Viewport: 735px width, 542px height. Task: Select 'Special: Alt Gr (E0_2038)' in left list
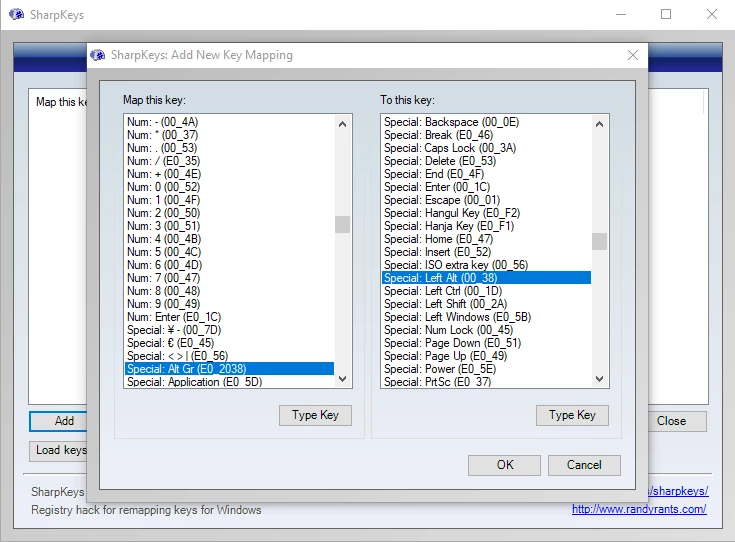pos(230,369)
